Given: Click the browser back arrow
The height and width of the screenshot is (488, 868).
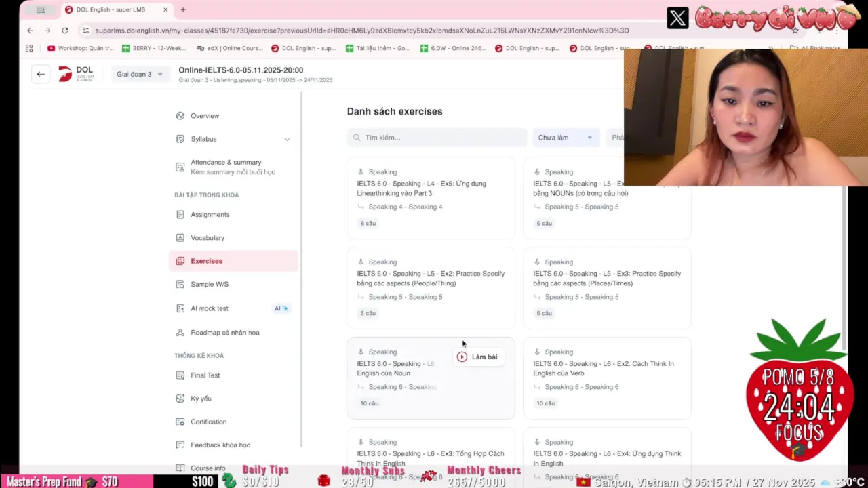Looking at the screenshot, I should point(30,30).
